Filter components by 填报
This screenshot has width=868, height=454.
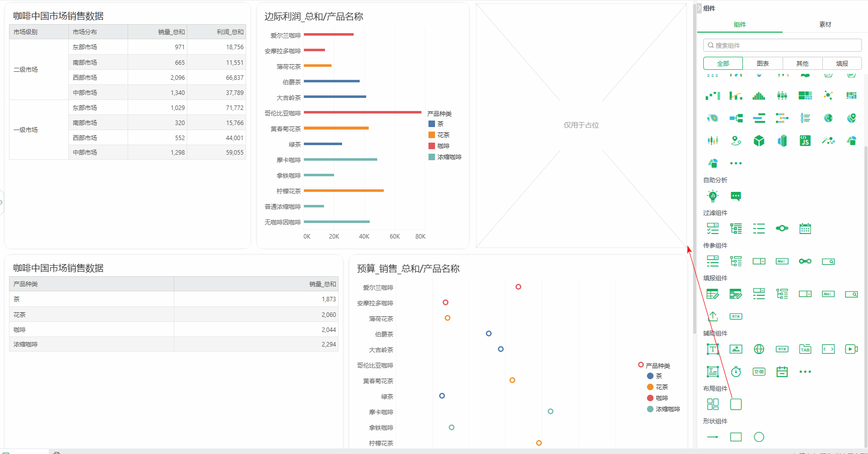point(842,63)
